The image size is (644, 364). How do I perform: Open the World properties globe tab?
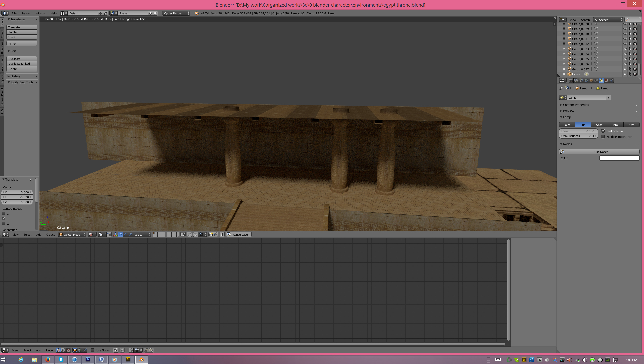click(586, 80)
